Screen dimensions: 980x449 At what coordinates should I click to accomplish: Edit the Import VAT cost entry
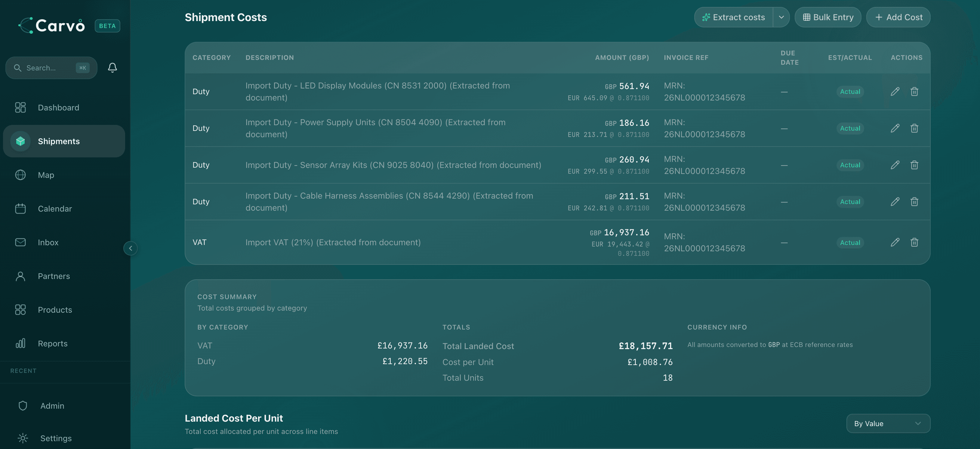pos(895,242)
